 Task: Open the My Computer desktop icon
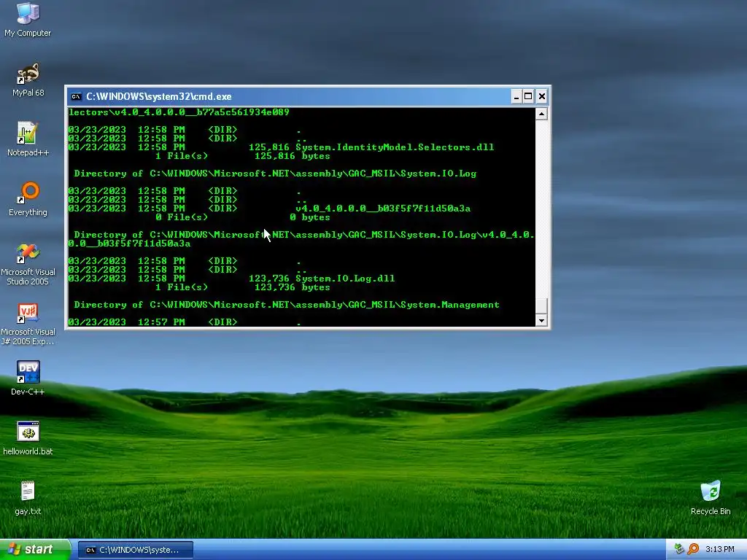28,19
